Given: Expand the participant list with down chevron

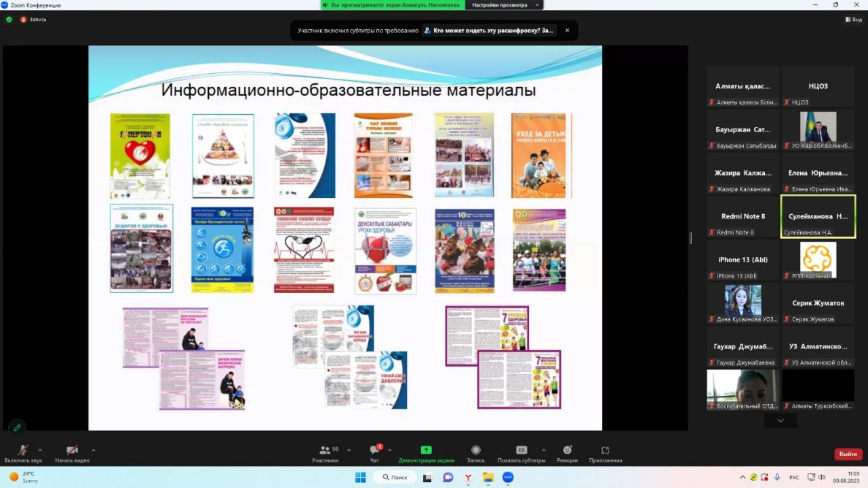Looking at the screenshot, I should 781,421.
